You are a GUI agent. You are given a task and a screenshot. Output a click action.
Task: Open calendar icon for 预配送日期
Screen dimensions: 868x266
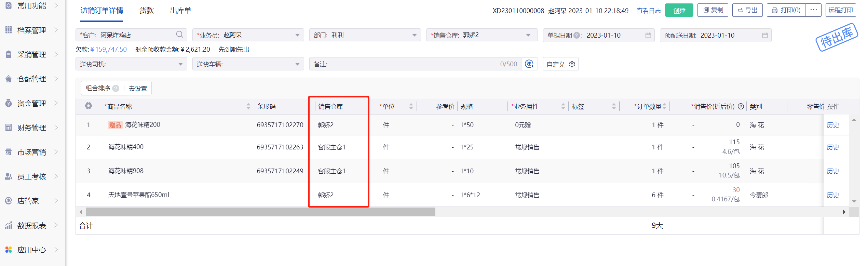point(765,35)
